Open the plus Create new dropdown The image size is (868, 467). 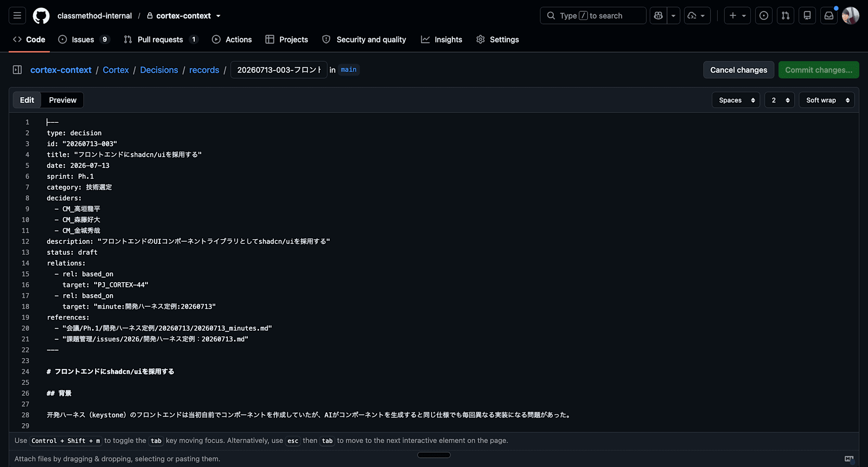[737, 16]
